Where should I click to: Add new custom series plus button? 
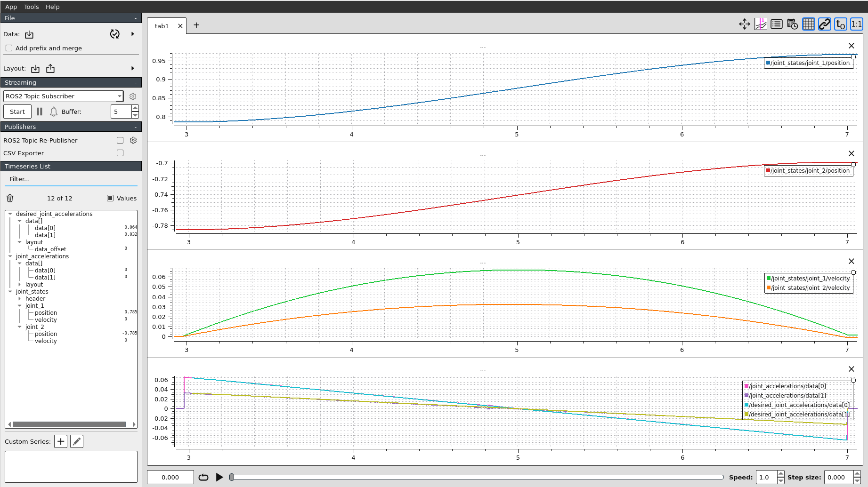pos(61,441)
